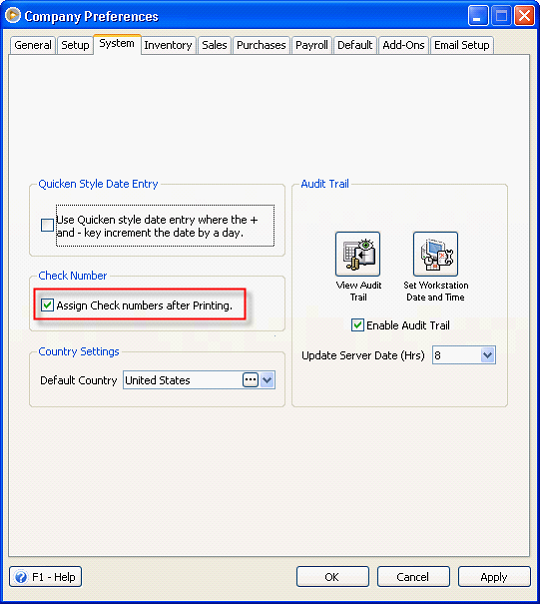Open the Purchases tab

coord(261,45)
